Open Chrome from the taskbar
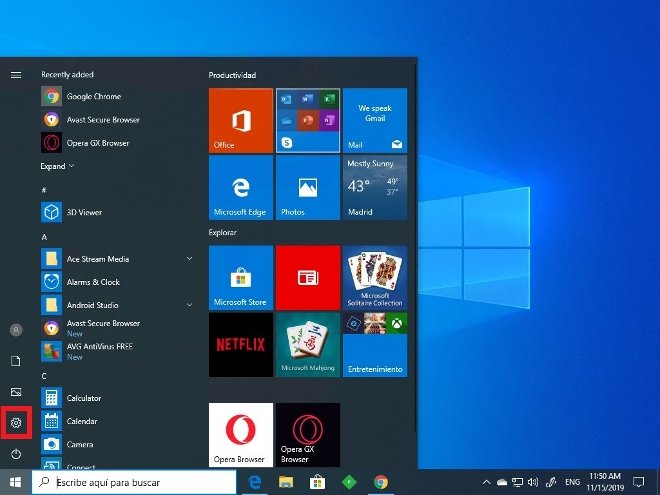The height and width of the screenshot is (495, 660). click(x=381, y=482)
